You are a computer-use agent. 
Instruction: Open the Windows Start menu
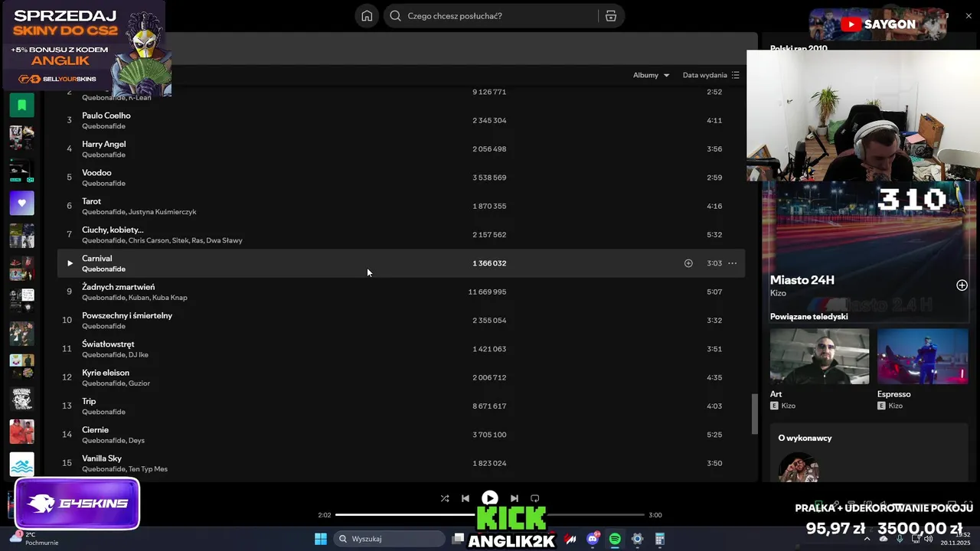pos(321,539)
